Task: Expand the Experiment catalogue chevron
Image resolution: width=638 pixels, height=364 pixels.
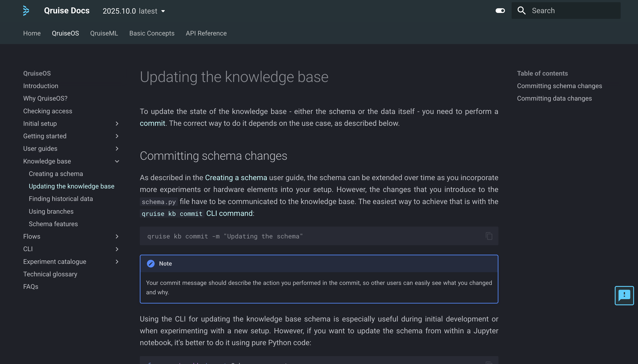Action: point(117,261)
